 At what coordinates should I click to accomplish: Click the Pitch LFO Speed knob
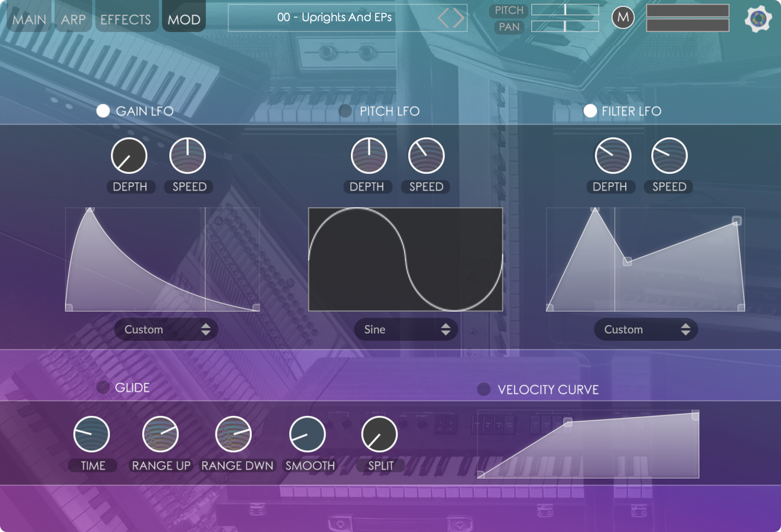(426, 156)
